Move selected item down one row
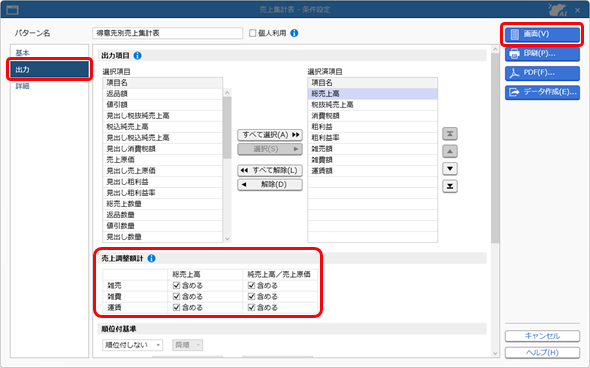The height and width of the screenshot is (368, 590). (450, 169)
